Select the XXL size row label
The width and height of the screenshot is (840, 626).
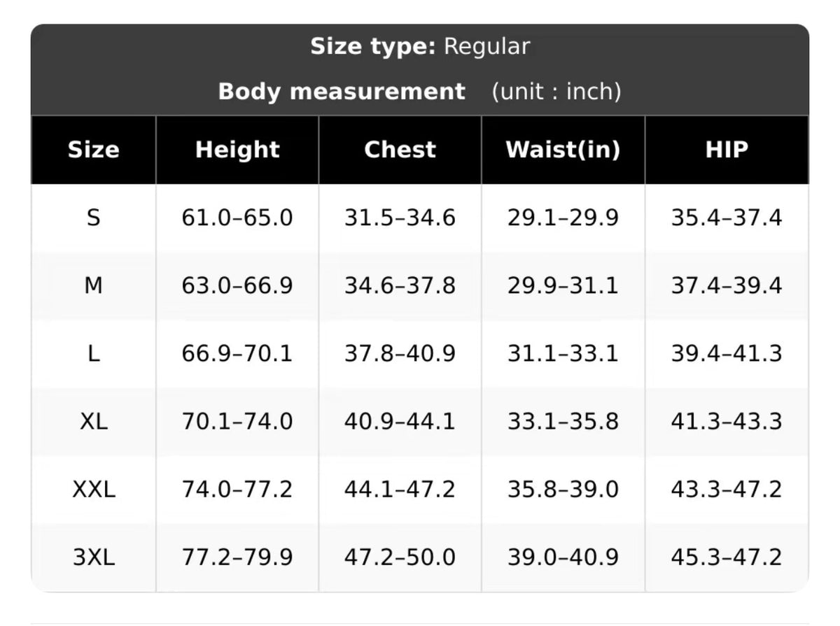(x=93, y=490)
